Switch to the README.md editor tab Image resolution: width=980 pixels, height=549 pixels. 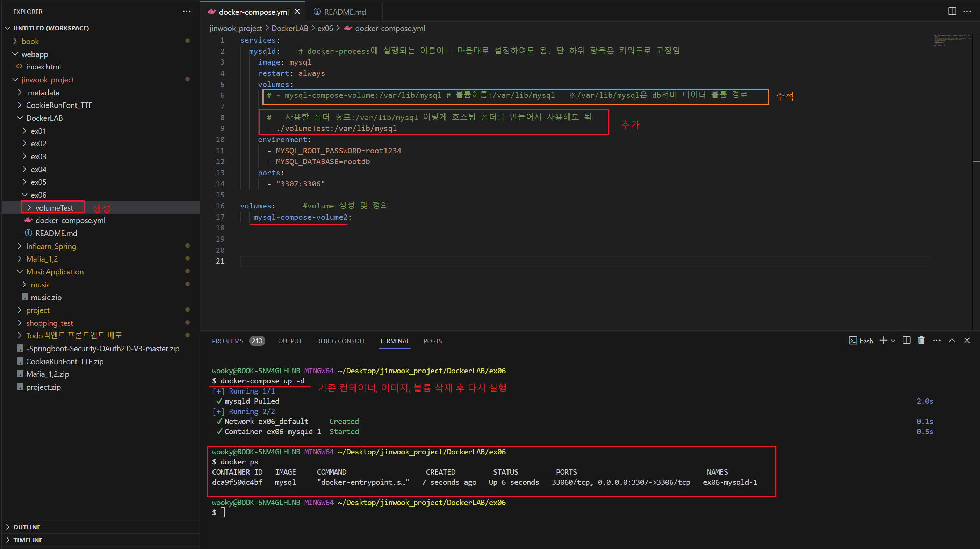pyautogui.click(x=344, y=12)
